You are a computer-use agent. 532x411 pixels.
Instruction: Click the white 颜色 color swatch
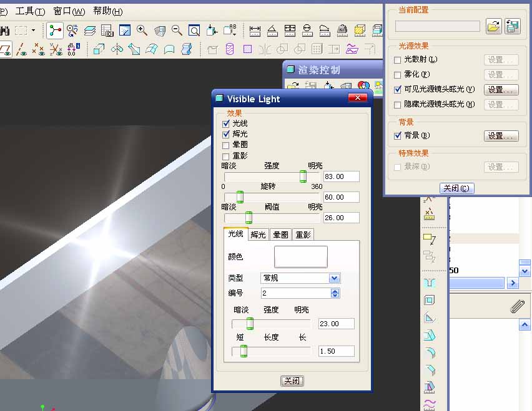pos(300,257)
